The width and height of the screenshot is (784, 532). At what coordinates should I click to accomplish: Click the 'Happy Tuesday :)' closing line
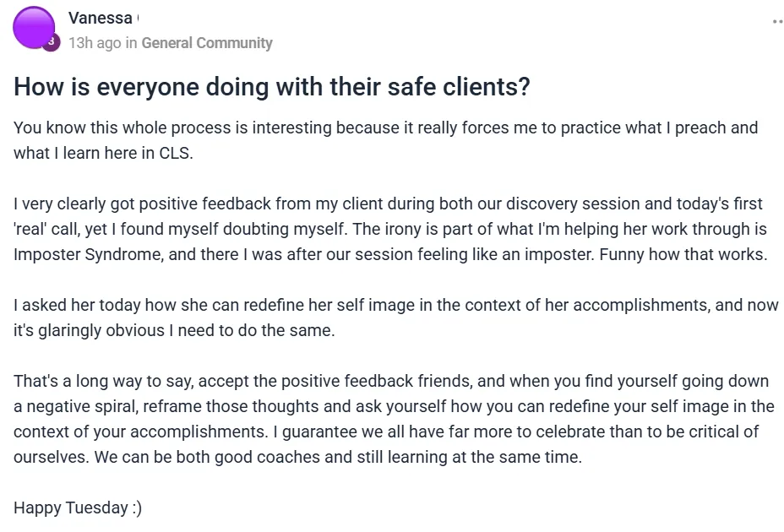click(x=78, y=508)
